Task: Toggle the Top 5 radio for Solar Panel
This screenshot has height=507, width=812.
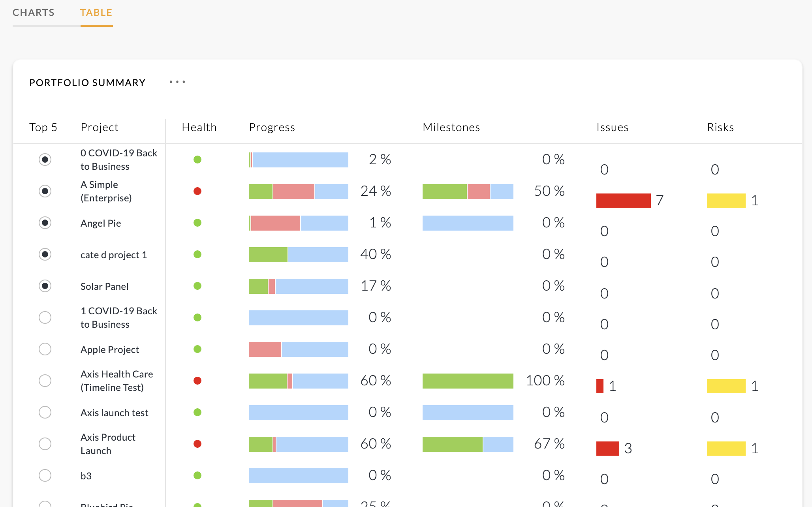Action: pos(45,286)
